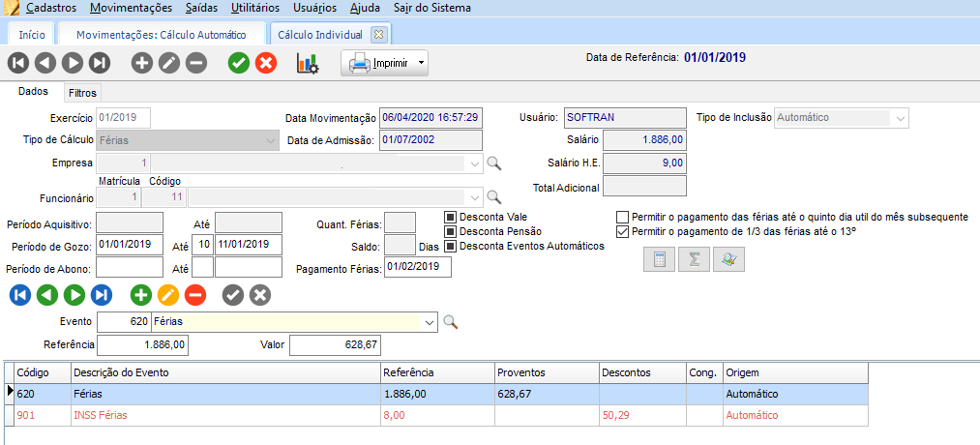The width and height of the screenshot is (980, 445).
Task: Switch to the Filtros tab
Action: (82, 93)
